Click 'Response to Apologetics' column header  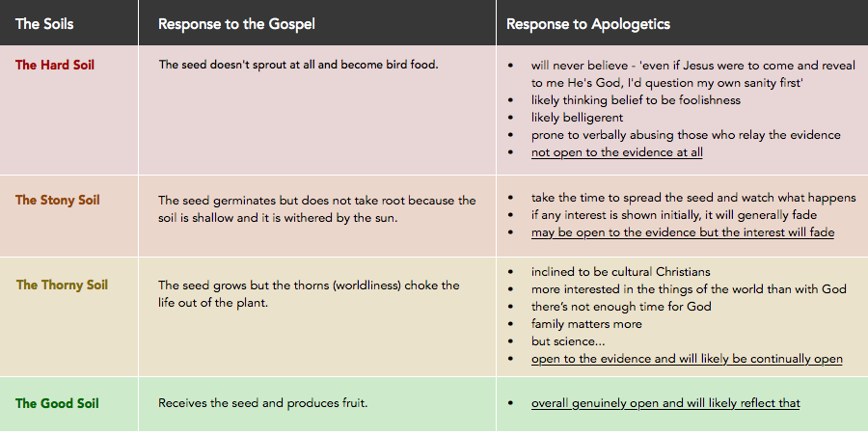588,24
